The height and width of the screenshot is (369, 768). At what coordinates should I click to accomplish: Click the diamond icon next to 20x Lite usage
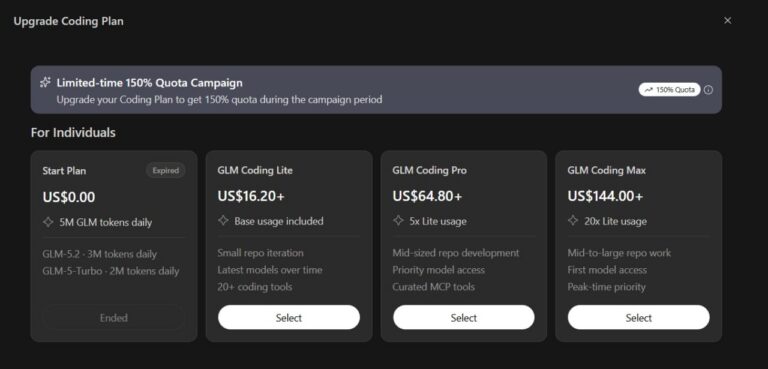pyautogui.click(x=573, y=221)
